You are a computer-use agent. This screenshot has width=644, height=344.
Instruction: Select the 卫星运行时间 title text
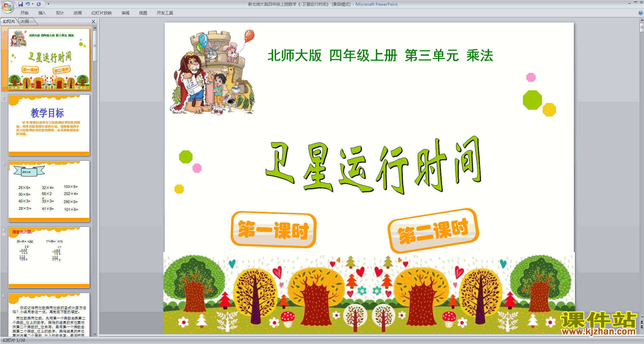(x=373, y=165)
